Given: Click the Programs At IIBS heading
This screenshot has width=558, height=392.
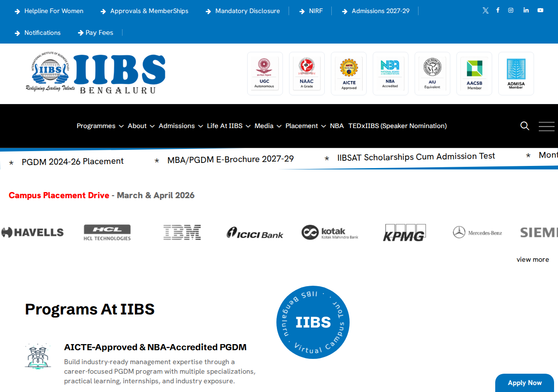Looking at the screenshot, I should click(x=90, y=309).
